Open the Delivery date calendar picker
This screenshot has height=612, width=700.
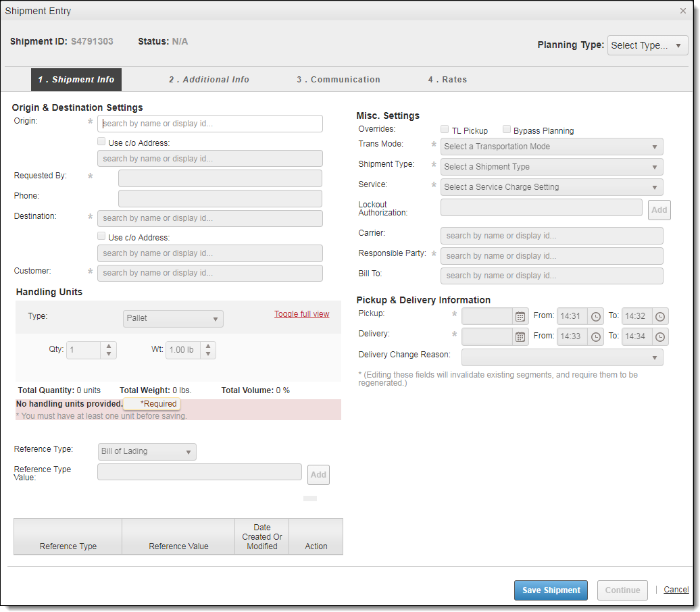tap(520, 336)
